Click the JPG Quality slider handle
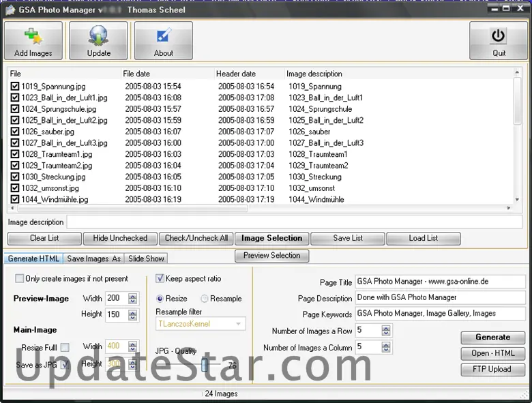This screenshot has width=532, height=403. (204, 365)
